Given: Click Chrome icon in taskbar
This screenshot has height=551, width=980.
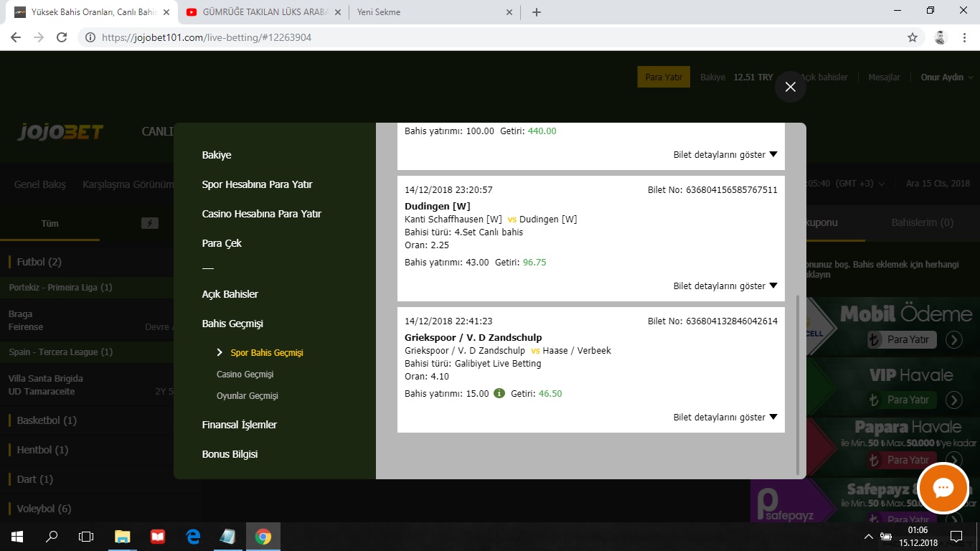Looking at the screenshot, I should (x=263, y=536).
